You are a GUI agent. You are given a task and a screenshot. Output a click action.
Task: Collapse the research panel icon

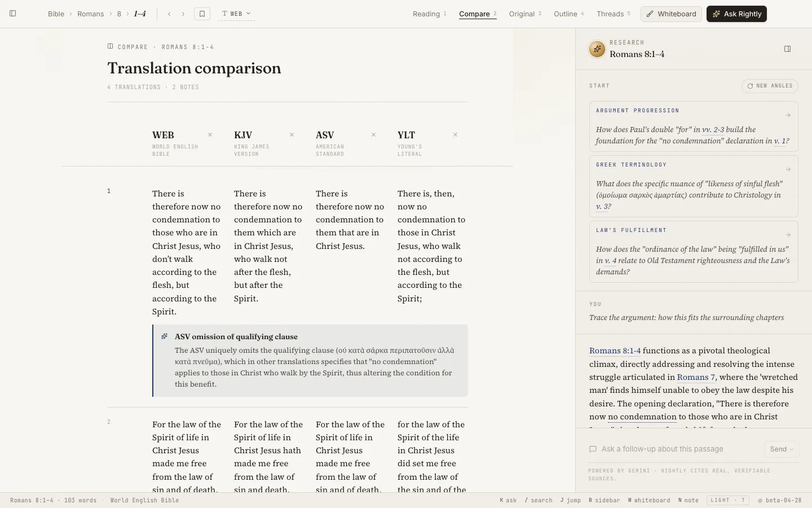click(788, 49)
